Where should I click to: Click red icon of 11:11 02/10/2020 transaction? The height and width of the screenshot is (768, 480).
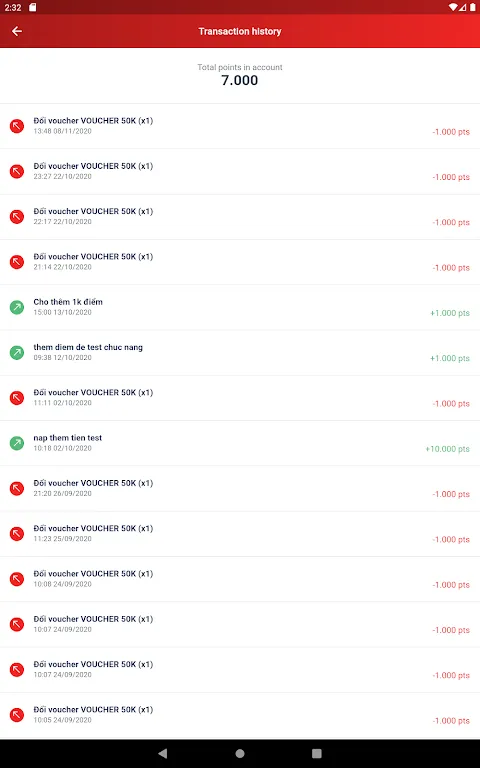[17, 398]
